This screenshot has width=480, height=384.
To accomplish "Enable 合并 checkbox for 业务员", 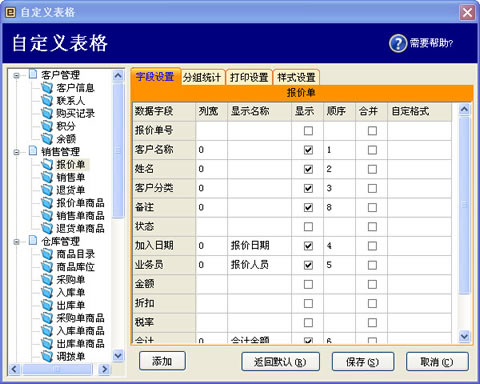I will [x=372, y=265].
